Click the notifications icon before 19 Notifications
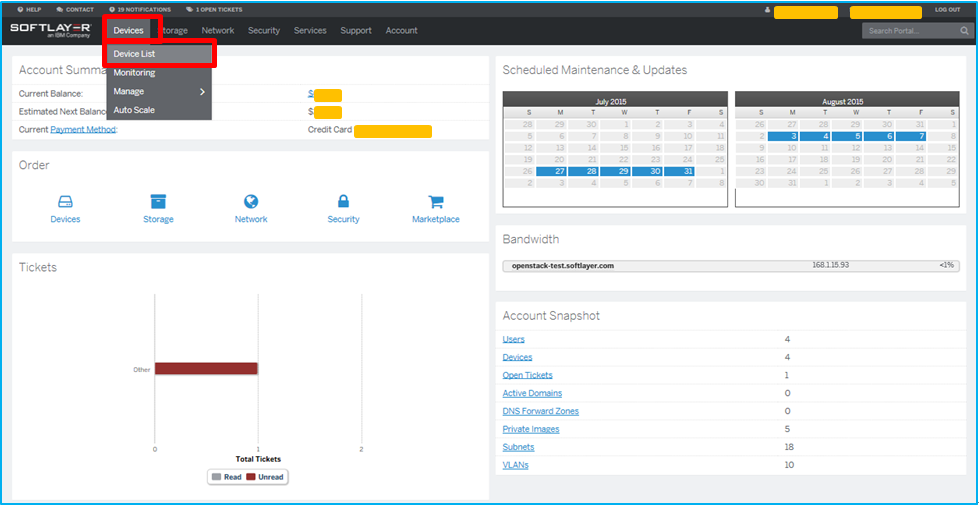The height and width of the screenshot is (506, 979). point(112,10)
